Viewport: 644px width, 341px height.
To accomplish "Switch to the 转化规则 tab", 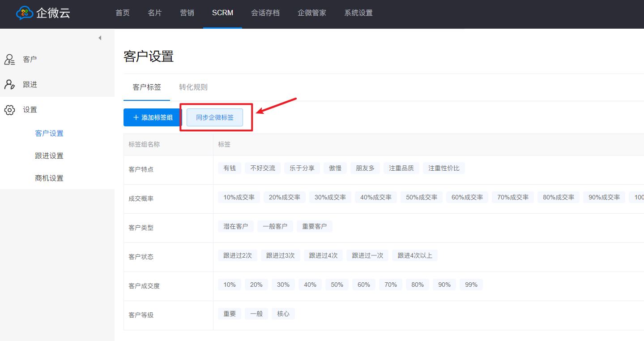I will click(193, 87).
